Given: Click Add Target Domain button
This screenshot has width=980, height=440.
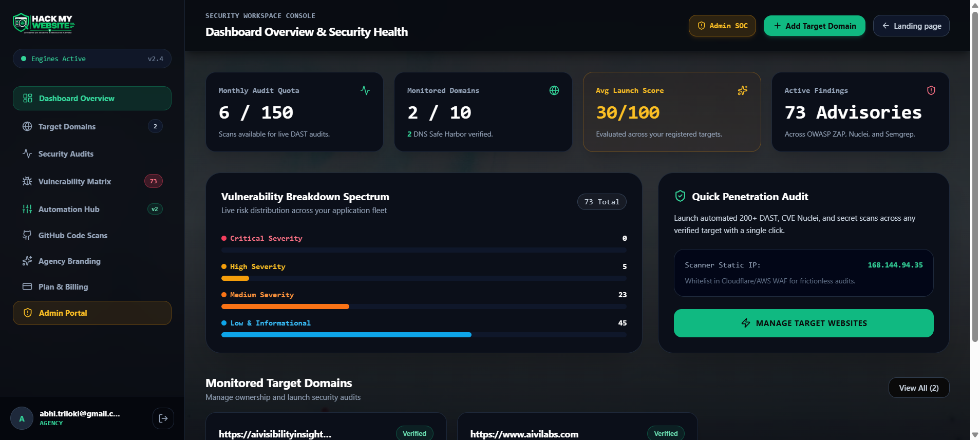Looking at the screenshot, I should coord(814,26).
